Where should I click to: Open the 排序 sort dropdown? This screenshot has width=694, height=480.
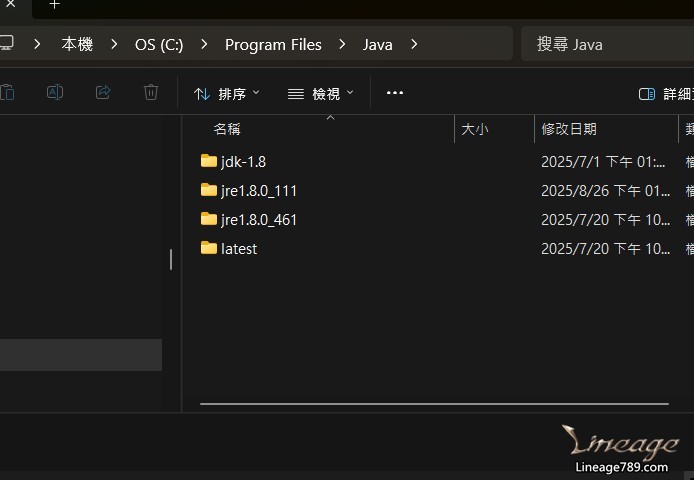click(226, 94)
